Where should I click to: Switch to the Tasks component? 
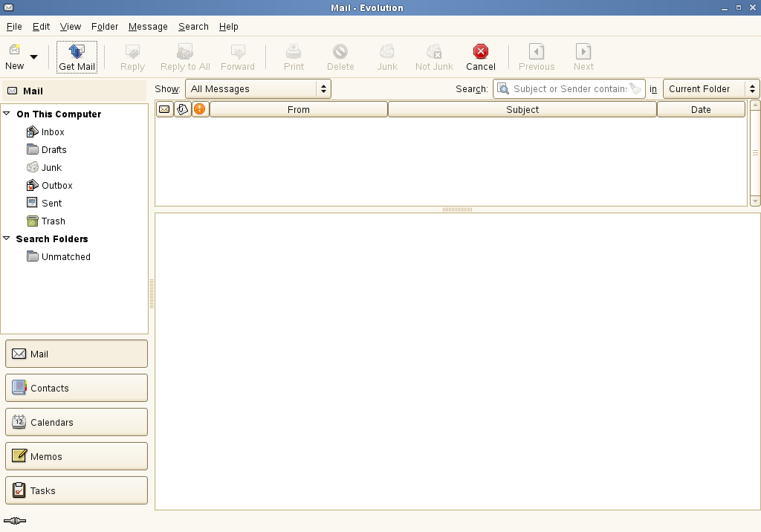pos(77,490)
